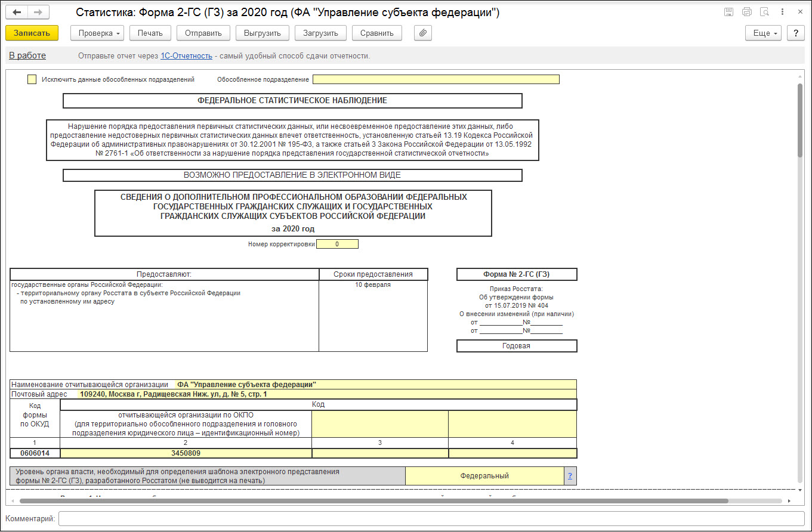Select the OKPO code cell 3450809
Image resolution: width=812 pixels, height=532 pixels.
186,453
